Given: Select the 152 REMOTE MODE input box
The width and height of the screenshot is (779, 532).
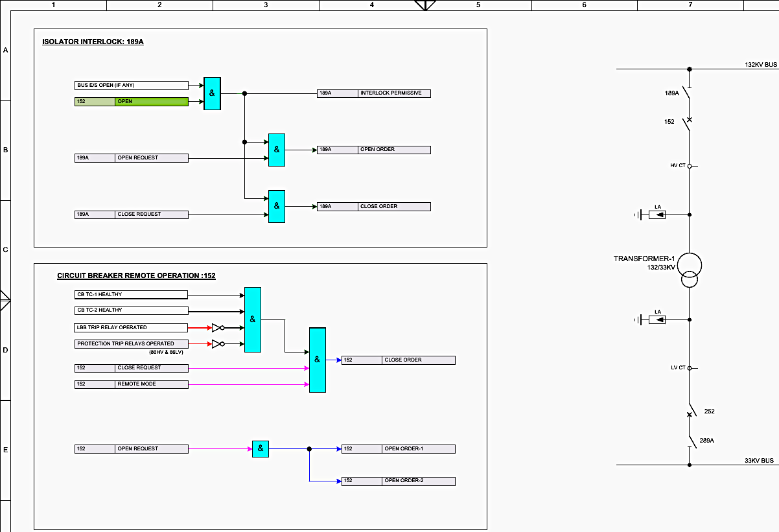Looking at the screenshot, I should click(x=132, y=384).
